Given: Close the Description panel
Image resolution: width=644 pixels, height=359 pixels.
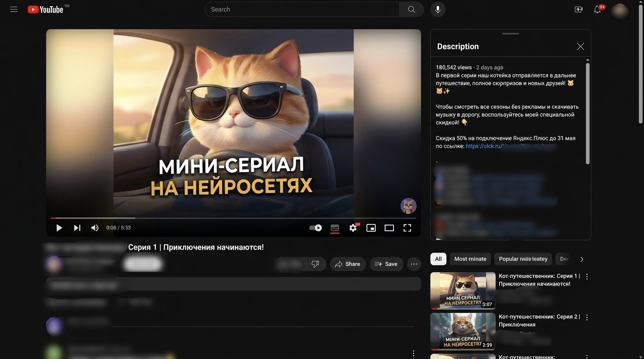Looking at the screenshot, I should click(580, 46).
